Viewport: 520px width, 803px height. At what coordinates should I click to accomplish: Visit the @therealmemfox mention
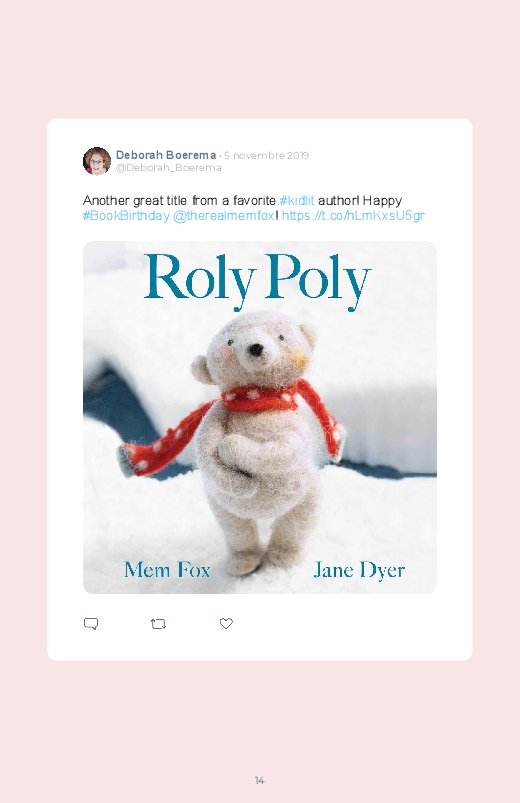point(223,216)
